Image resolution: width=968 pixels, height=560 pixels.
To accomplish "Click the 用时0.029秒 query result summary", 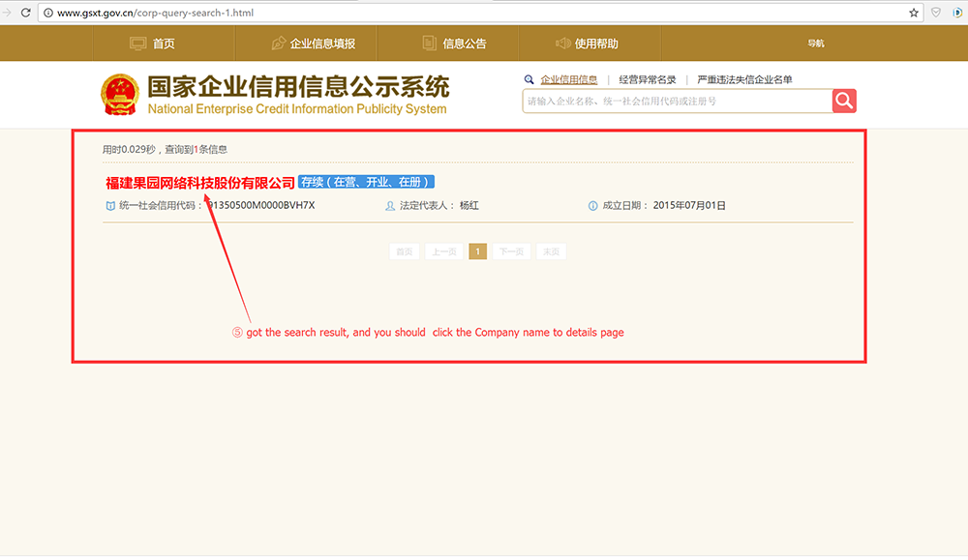I will 165,149.
